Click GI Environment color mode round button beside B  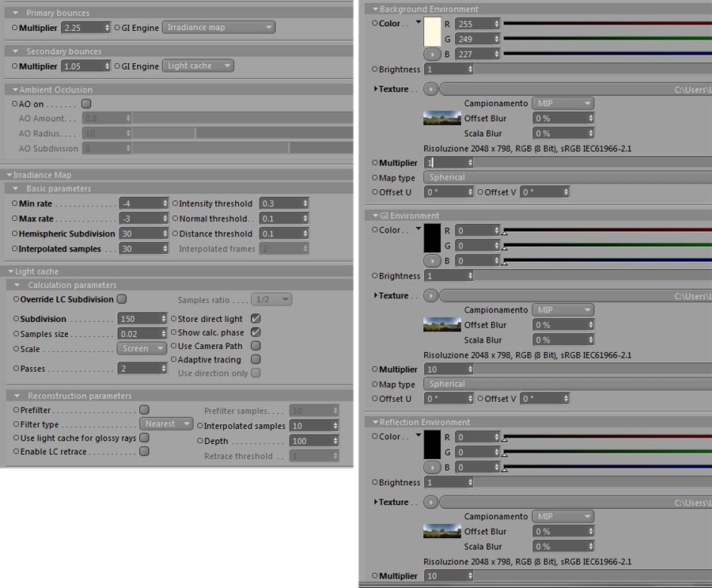click(432, 261)
